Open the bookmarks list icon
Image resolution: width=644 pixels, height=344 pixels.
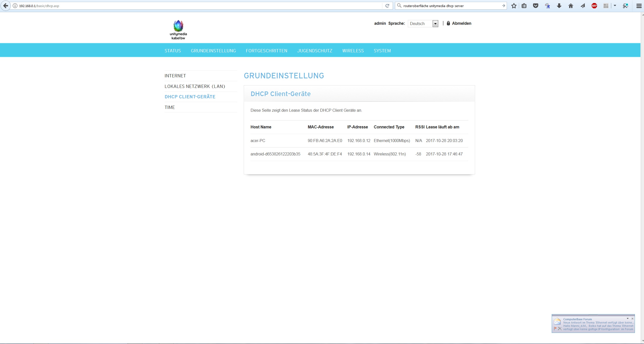(x=524, y=6)
